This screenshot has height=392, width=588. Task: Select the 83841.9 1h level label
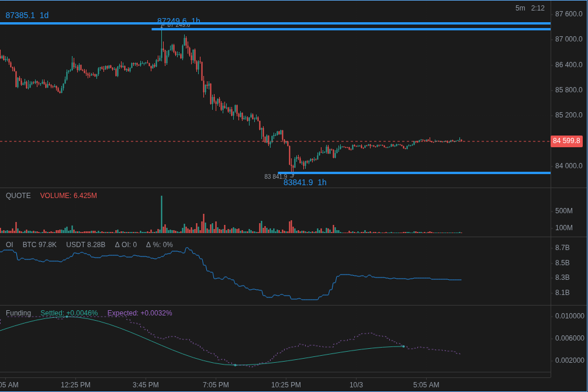pos(305,182)
